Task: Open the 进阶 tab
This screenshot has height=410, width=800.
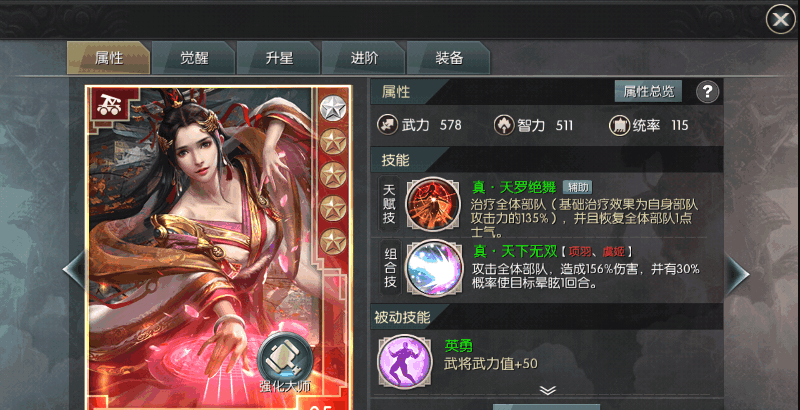Action: [x=364, y=58]
